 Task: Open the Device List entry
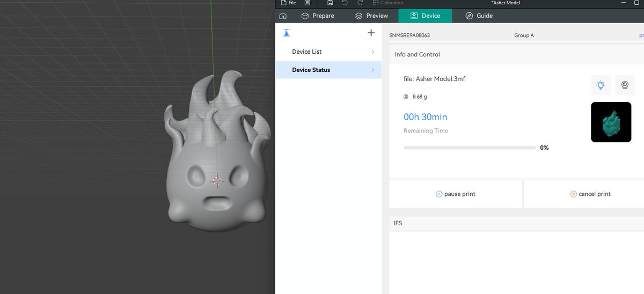click(x=328, y=52)
